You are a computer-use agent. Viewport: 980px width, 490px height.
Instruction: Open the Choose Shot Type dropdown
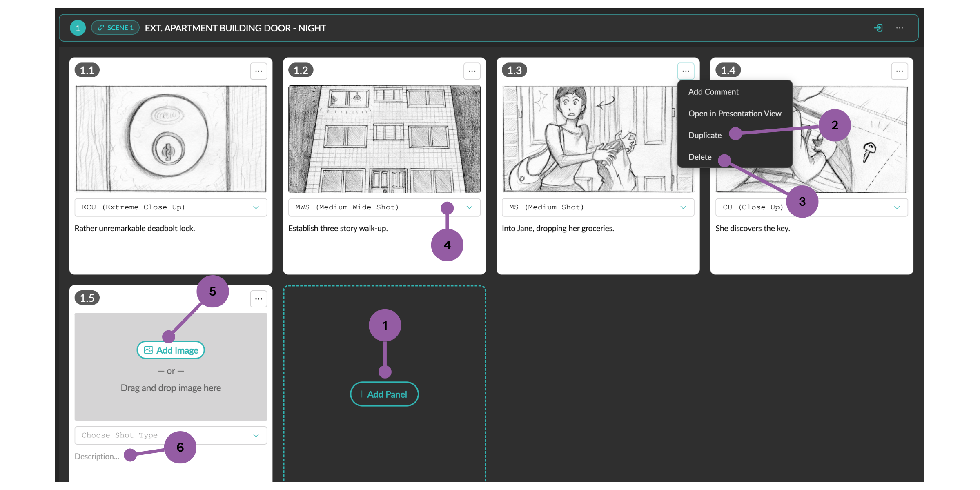pos(171,435)
